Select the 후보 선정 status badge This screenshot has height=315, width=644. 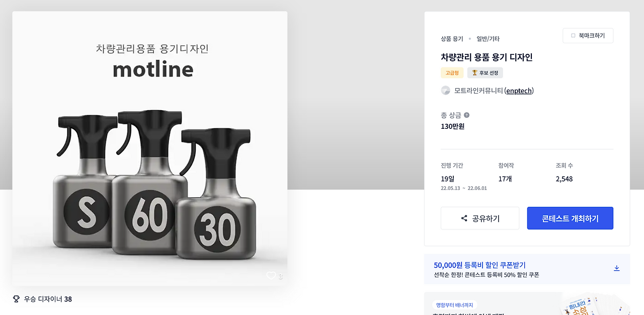coord(486,72)
